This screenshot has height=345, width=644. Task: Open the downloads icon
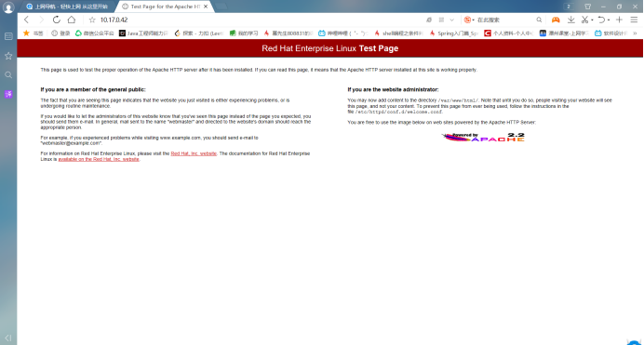(570, 20)
